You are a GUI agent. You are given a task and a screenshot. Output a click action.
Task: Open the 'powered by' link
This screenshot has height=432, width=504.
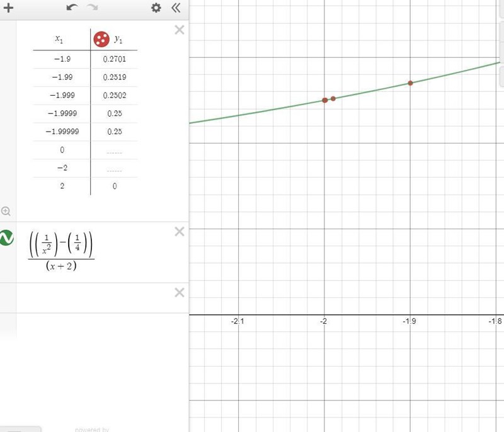click(91, 429)
